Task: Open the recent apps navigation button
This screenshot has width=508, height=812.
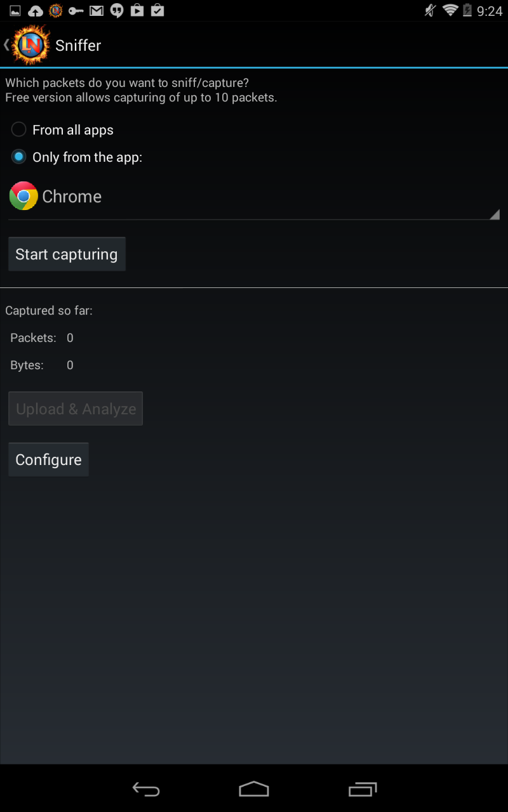Action: pyautogui.click(x=363, y=789)
